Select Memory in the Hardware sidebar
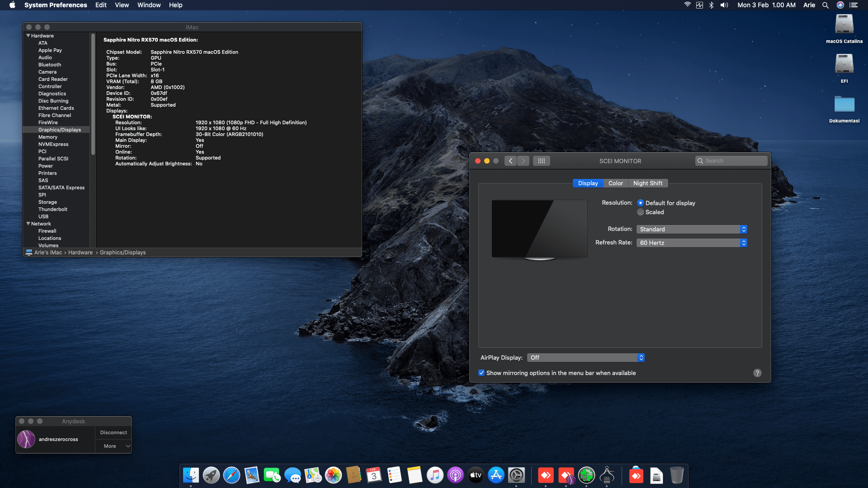 point(48,137)
